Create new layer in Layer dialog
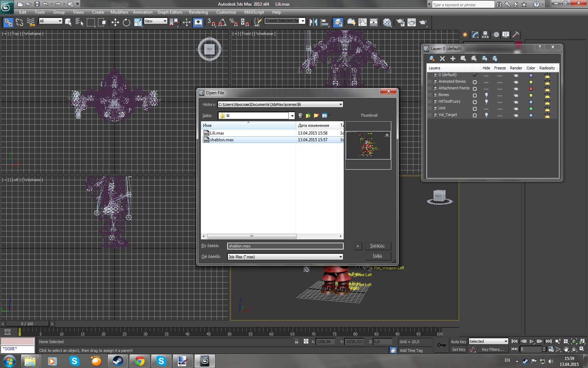Viewport: 588px width, 368px height. click(x=432, y=59)
